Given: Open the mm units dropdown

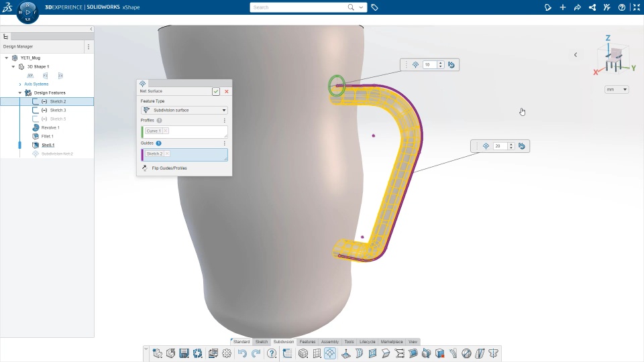Looking at the screenshot, I should pos(616,89).
